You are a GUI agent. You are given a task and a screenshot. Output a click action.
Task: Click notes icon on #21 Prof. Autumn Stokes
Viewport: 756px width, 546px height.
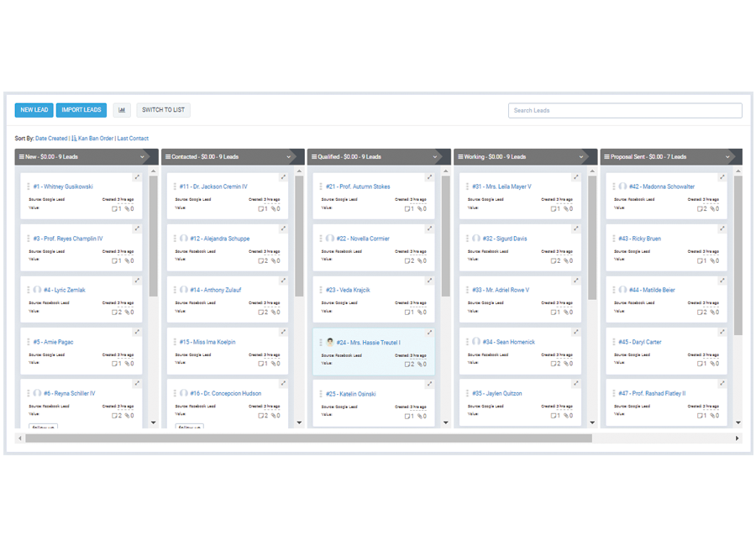point(408,209)
